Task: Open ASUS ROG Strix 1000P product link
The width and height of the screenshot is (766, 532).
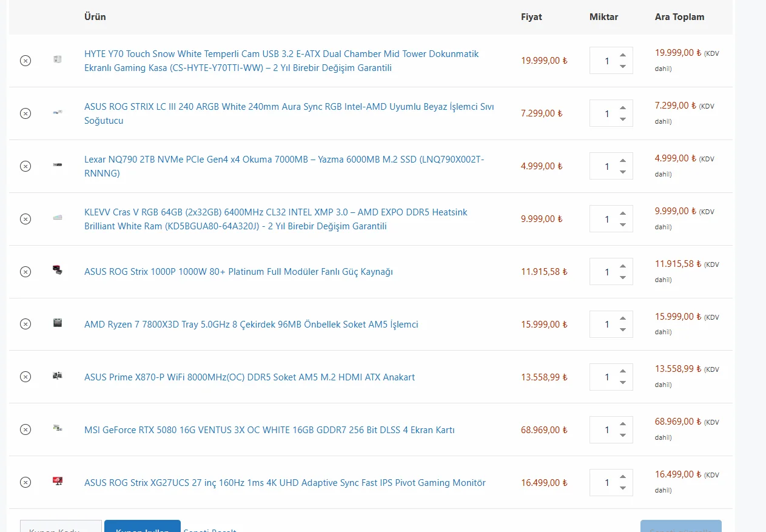Action: 238,272
